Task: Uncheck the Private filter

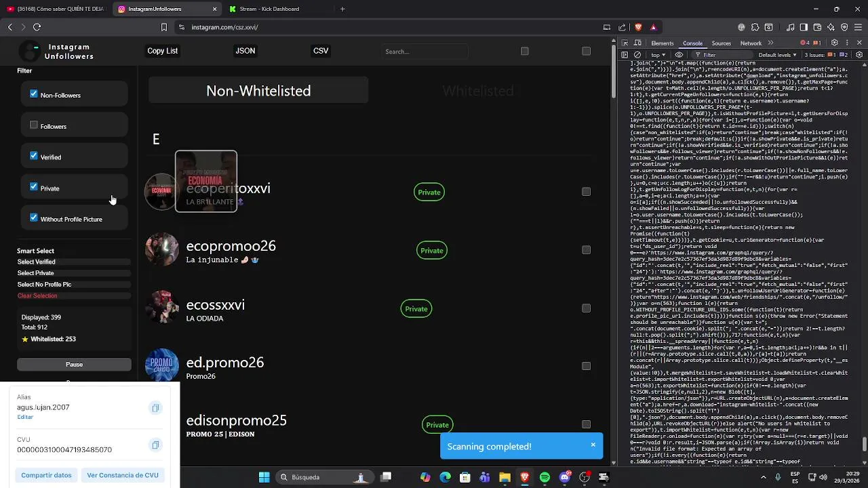Action: [34, 187]
